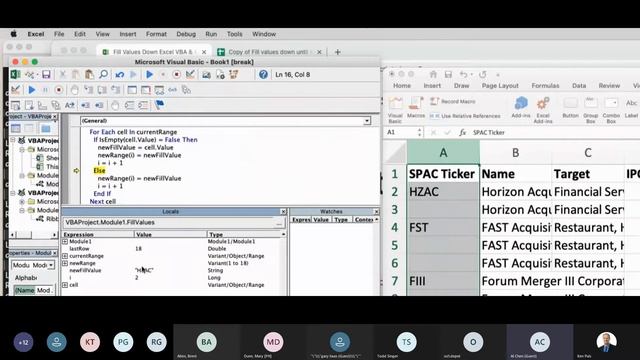
Task: Select the column A header in Excel
Action: 443,153
